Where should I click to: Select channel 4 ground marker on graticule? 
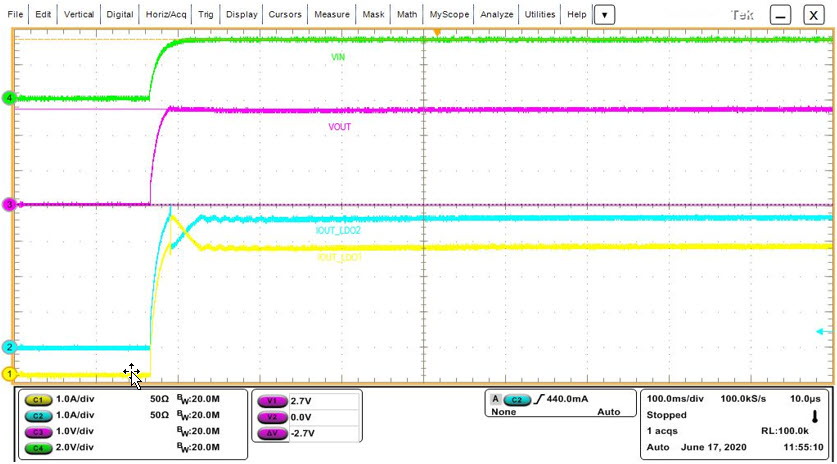click(9, 98)
